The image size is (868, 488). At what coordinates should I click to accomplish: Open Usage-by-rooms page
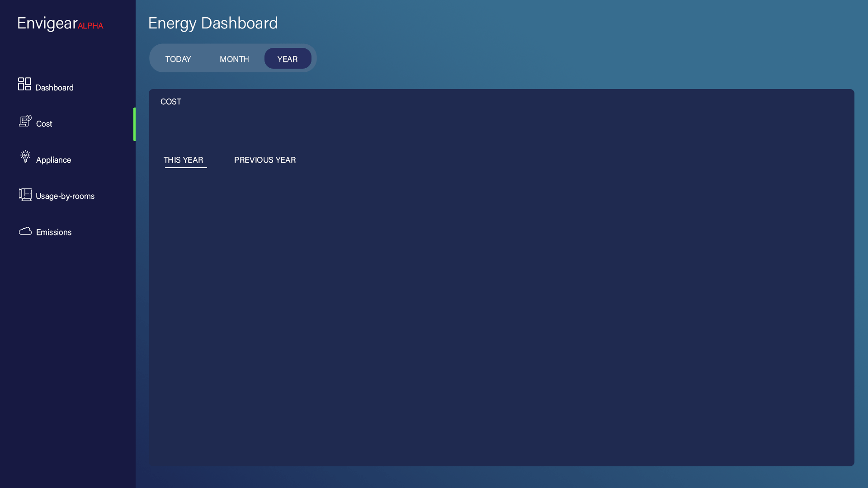point(65,196)
